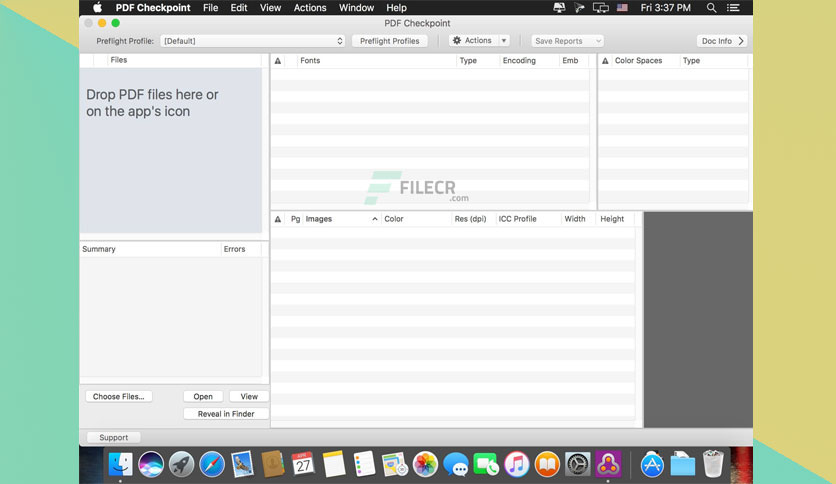Open FaceTime from the dock
The width and height of the screenshot is (836, 484).
(486, 464)
